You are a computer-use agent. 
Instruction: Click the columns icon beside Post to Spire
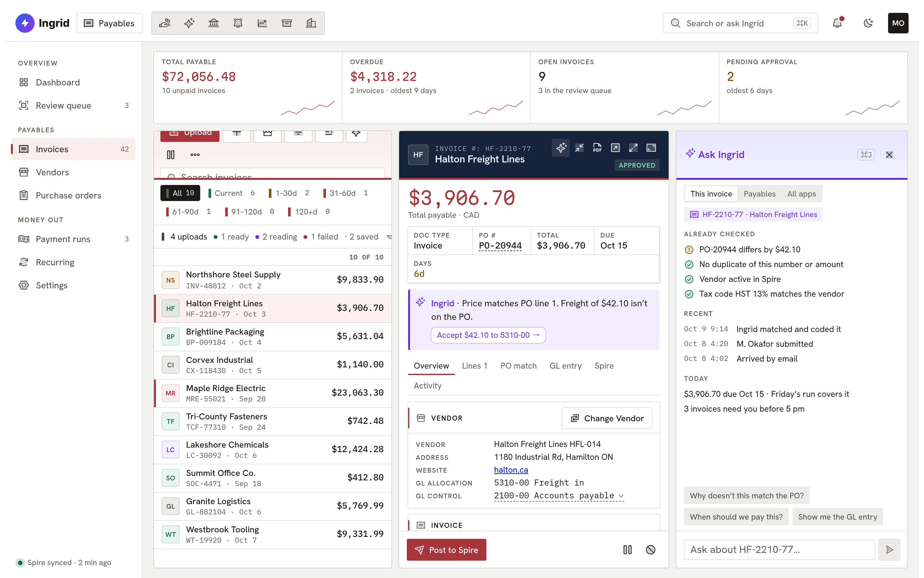(x=627, y=550)
